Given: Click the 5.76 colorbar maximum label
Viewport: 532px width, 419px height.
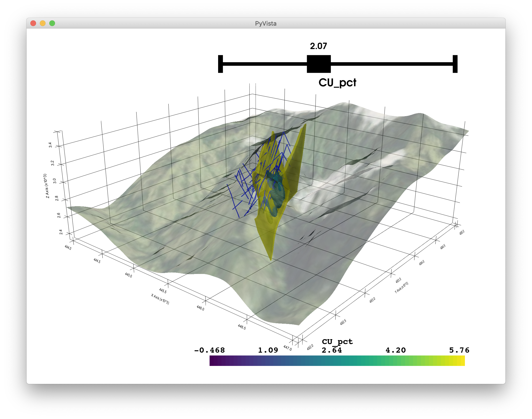Looking at the screenshot, I should pos(459,350).
